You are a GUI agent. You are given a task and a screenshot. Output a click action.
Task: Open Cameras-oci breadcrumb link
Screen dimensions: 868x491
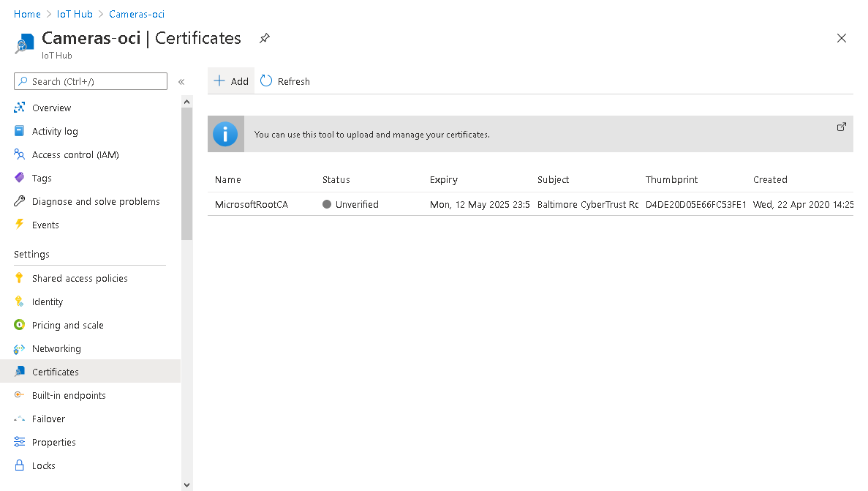[137, 14]
